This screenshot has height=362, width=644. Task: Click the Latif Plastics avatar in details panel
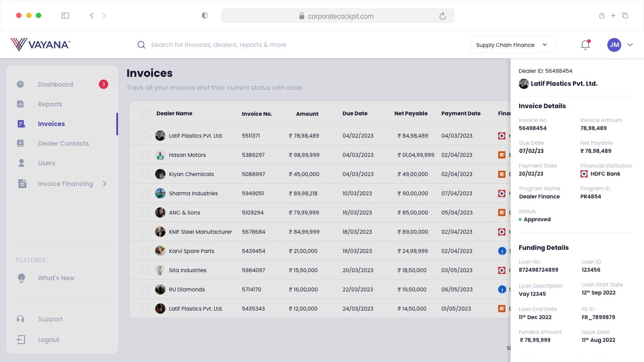524,84
